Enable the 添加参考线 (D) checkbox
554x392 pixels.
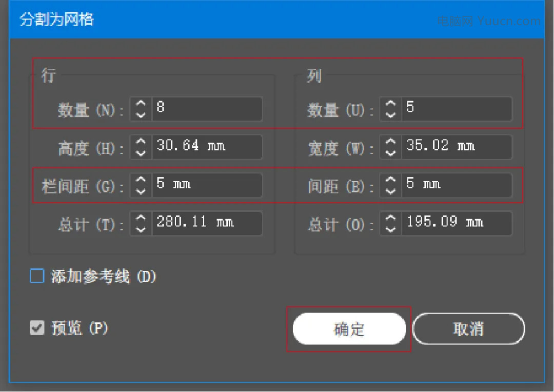(x=37, y=276)
